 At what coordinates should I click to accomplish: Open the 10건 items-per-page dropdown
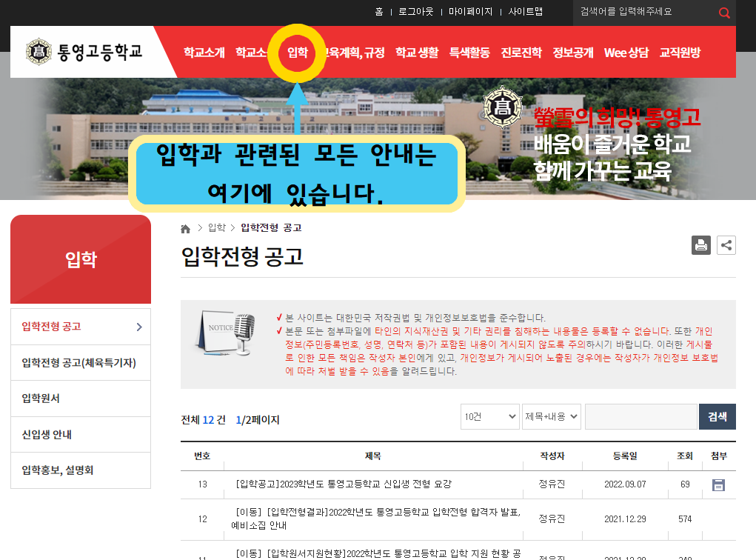tap(489, 417)
